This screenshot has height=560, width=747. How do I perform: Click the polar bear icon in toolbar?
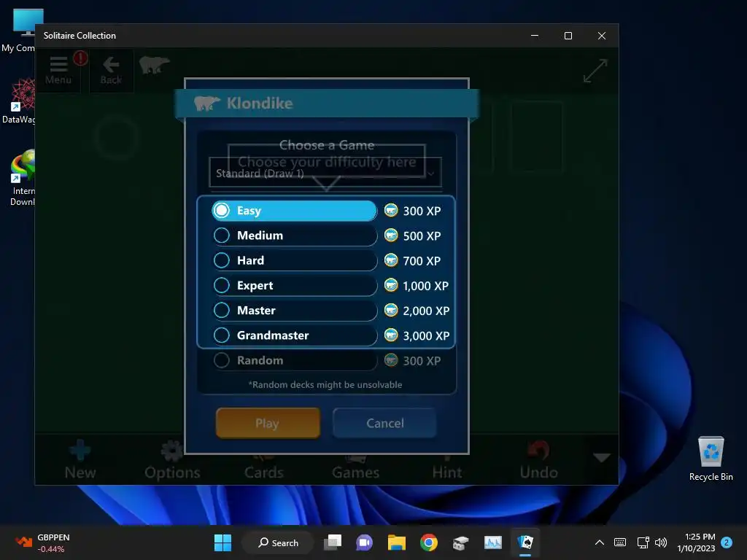point(154,65)
